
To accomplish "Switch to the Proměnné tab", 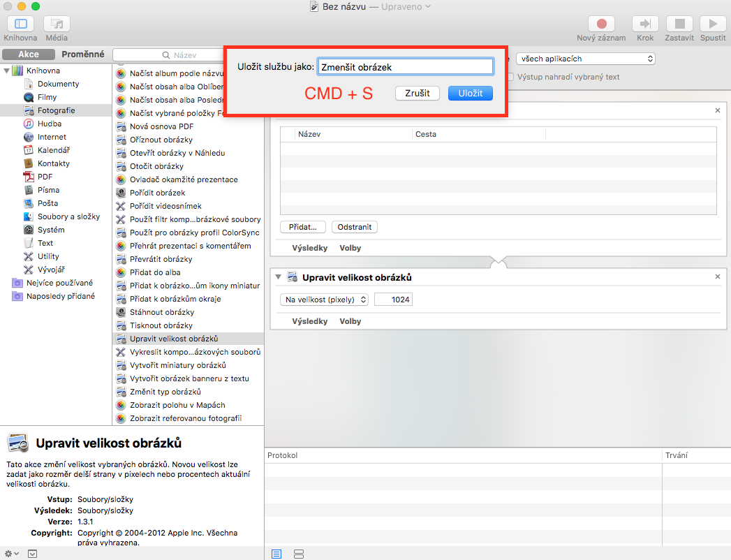I will click(x=82, y=54).
